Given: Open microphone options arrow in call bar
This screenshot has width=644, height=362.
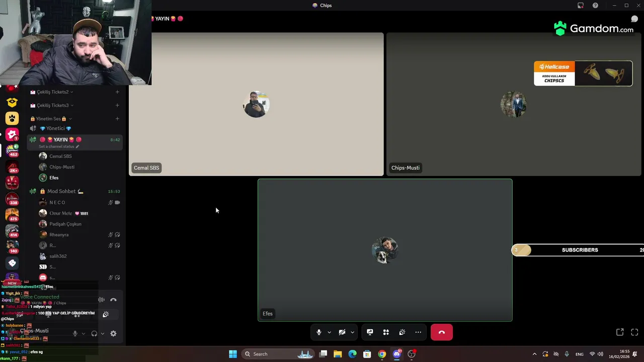Looking at the screenshot, I should [329, 332].
